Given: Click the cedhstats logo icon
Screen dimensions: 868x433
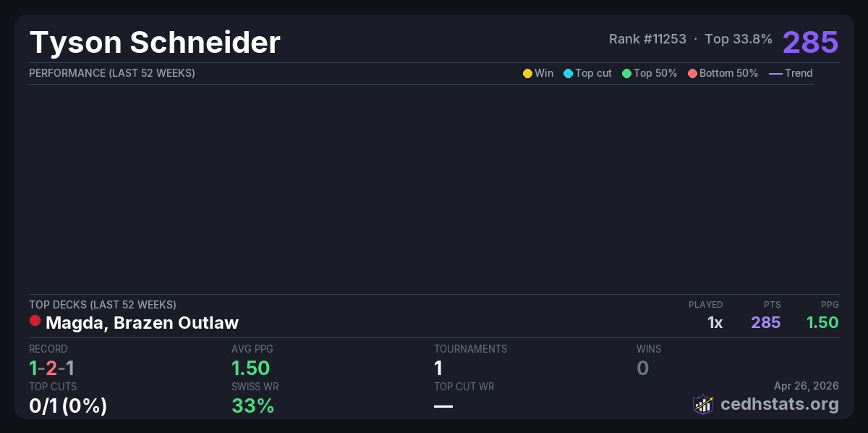Looking at the screenshot, I should 703,404.
